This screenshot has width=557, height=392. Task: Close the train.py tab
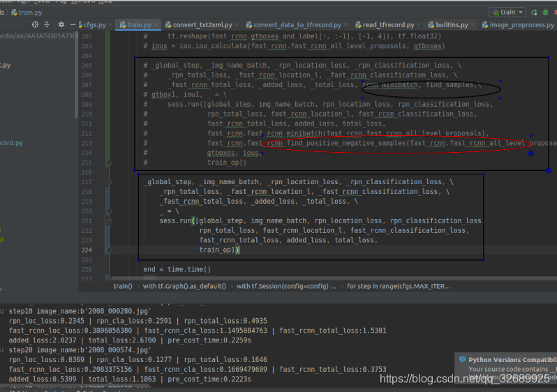156,25
